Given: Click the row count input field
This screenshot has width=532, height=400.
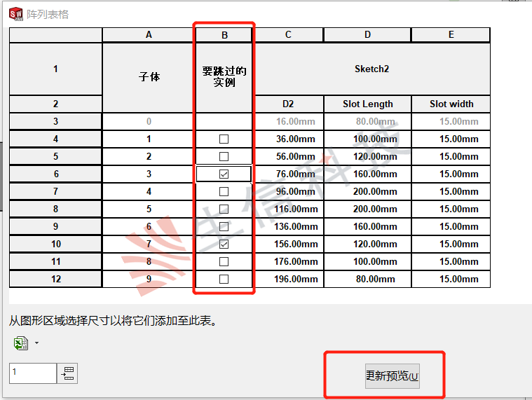Looking at the screenshot, I should click(x=32, y=373).
